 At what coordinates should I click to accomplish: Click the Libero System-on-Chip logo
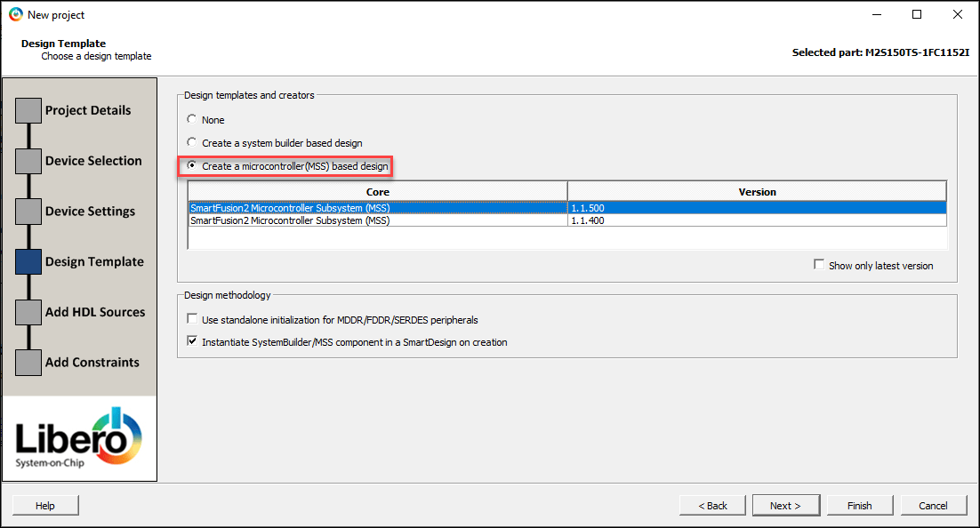coord(79,439)
